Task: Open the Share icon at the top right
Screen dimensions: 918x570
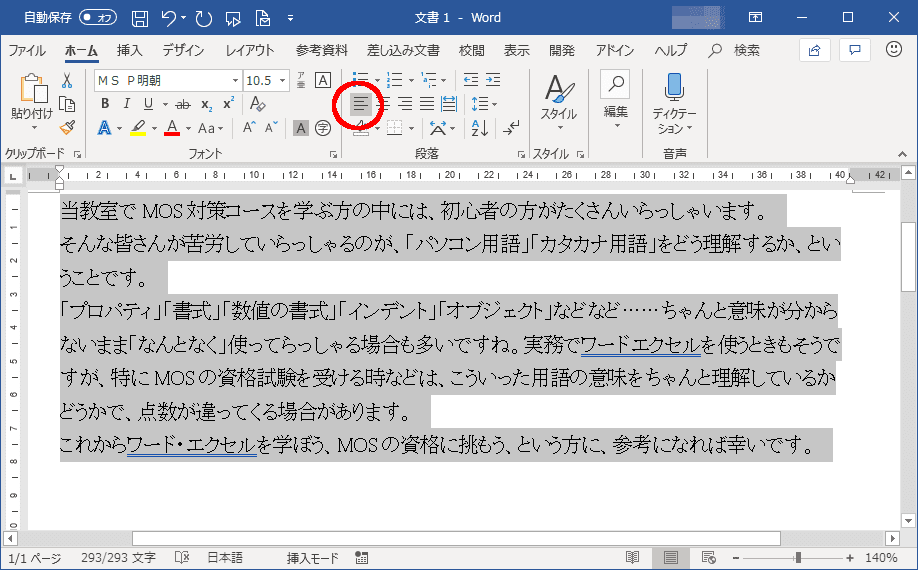Action: click(x=814, y=50)
